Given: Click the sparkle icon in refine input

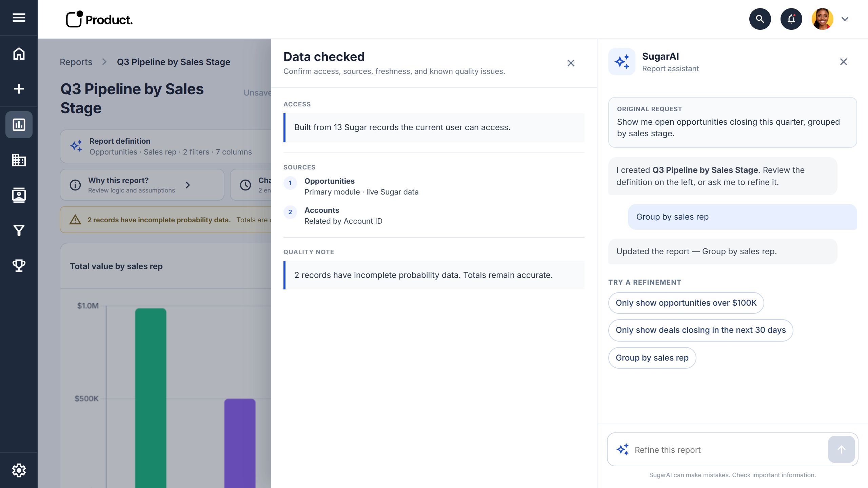Looking at the screenshot, I should point(623,449).
